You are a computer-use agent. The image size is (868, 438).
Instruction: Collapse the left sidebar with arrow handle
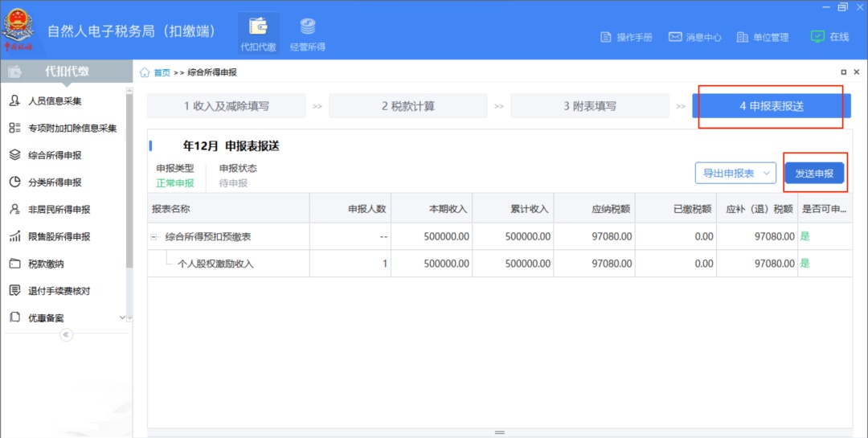coord(66,335)
